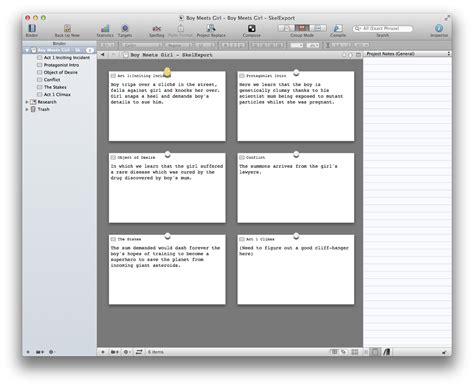Click the Paste Format toolbar icon
This screenshot has height=387, width=474.
[x=181, y=28]
